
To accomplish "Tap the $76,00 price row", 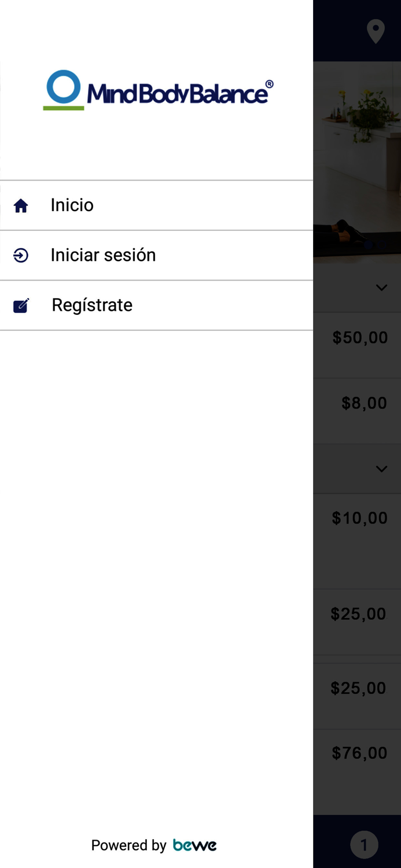I will (359, 753).
